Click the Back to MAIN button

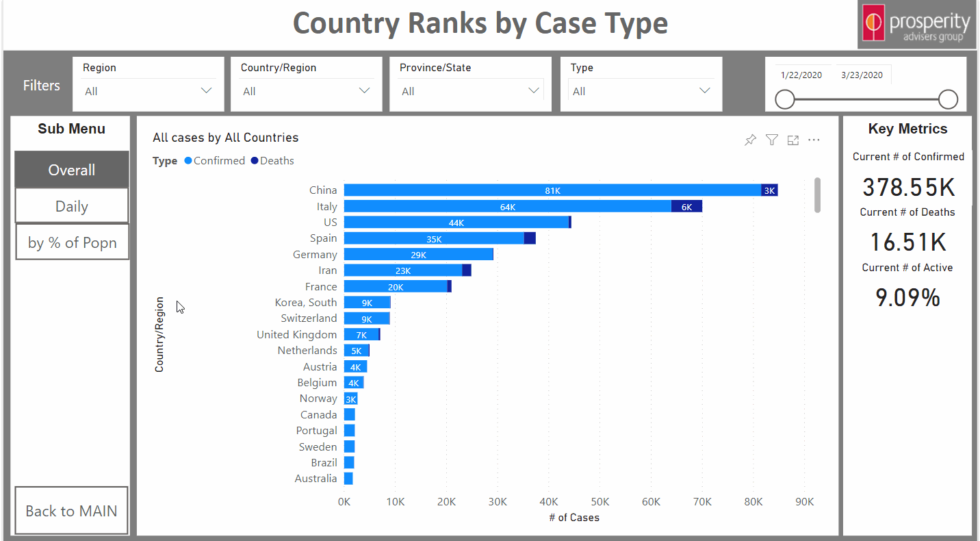71,511
